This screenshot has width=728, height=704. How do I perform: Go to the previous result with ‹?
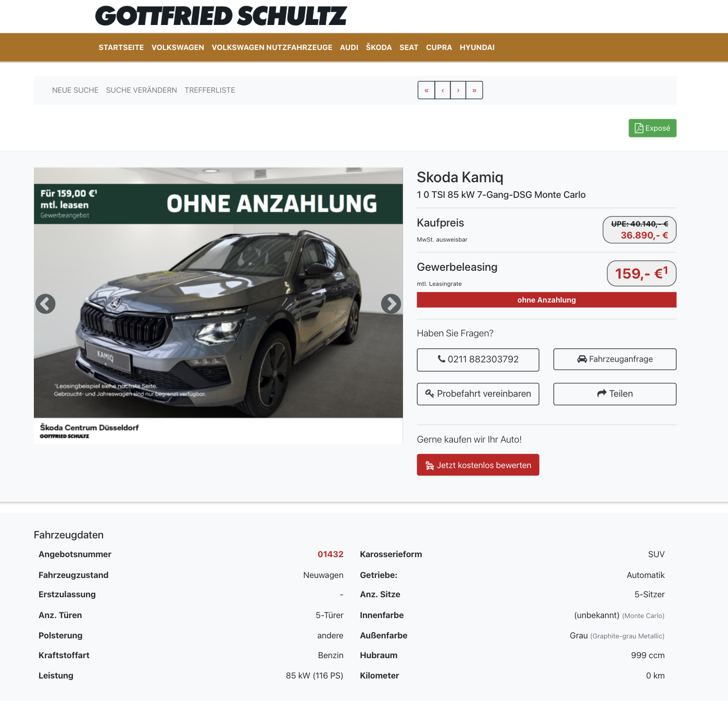tap(443, 90)
